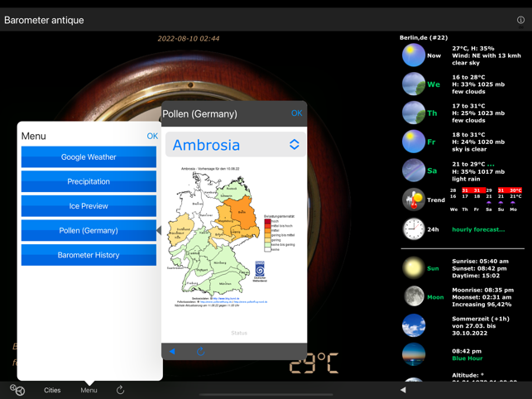Click the Moonrise: 08:35 pm text
The width and height of the screenshot is (532, 399).
pos(482,290)
